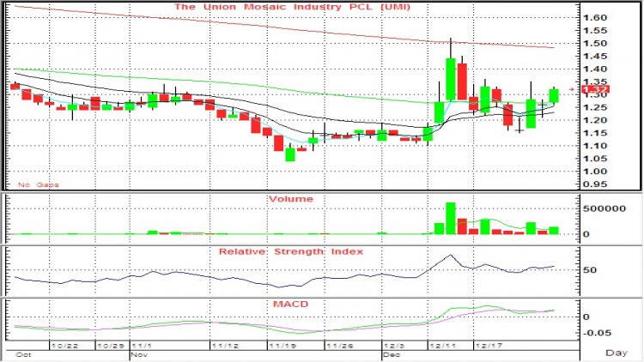
Task: Click the 'Volume' panel title
Action: tap(291, 199)
